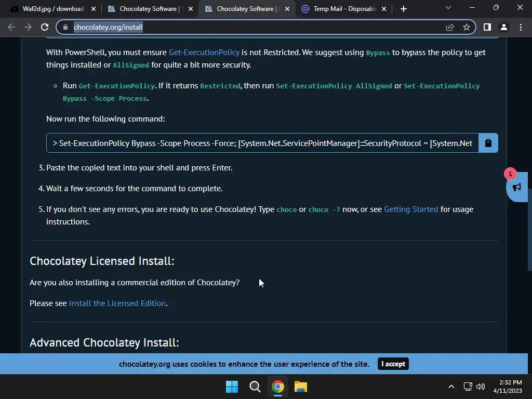Viewport: 532px width, 399px height.
Task: Click the page vertical scrollbar thumb
Action: 529,229
